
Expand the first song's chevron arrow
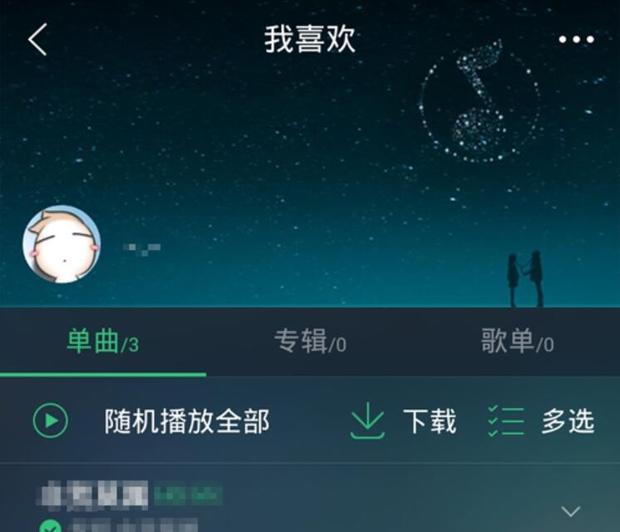click(x=571, y=511)
